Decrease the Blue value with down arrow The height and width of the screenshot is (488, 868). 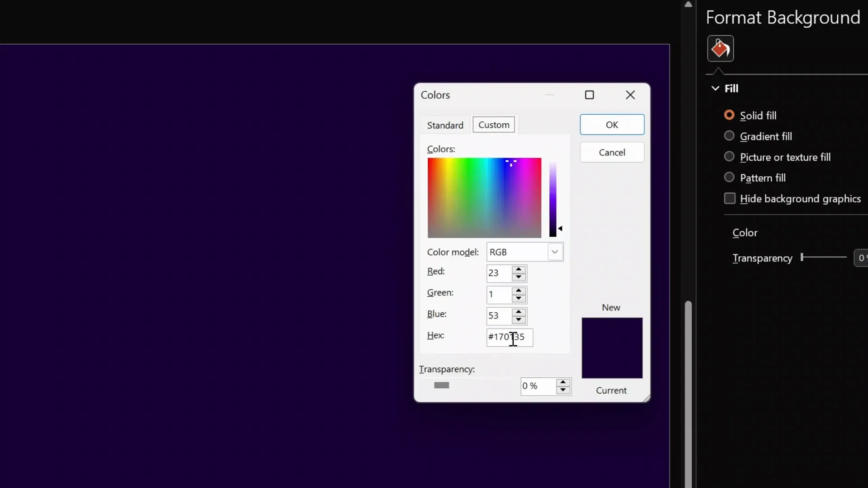(x=519, y=319)
